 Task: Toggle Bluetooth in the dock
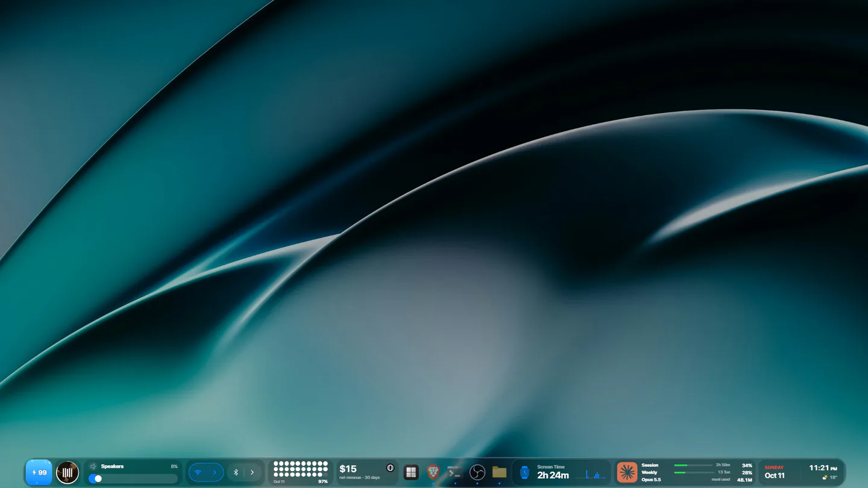(236, 472)
